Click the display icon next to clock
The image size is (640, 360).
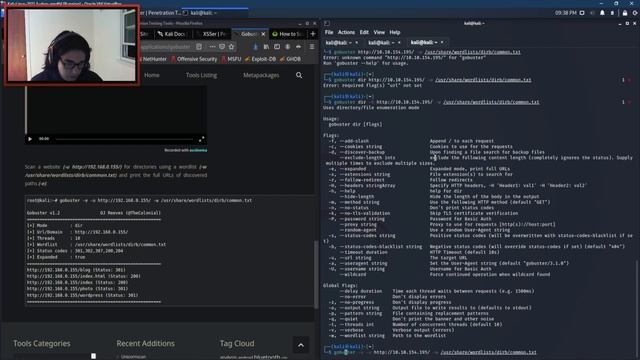click(582, 13)
